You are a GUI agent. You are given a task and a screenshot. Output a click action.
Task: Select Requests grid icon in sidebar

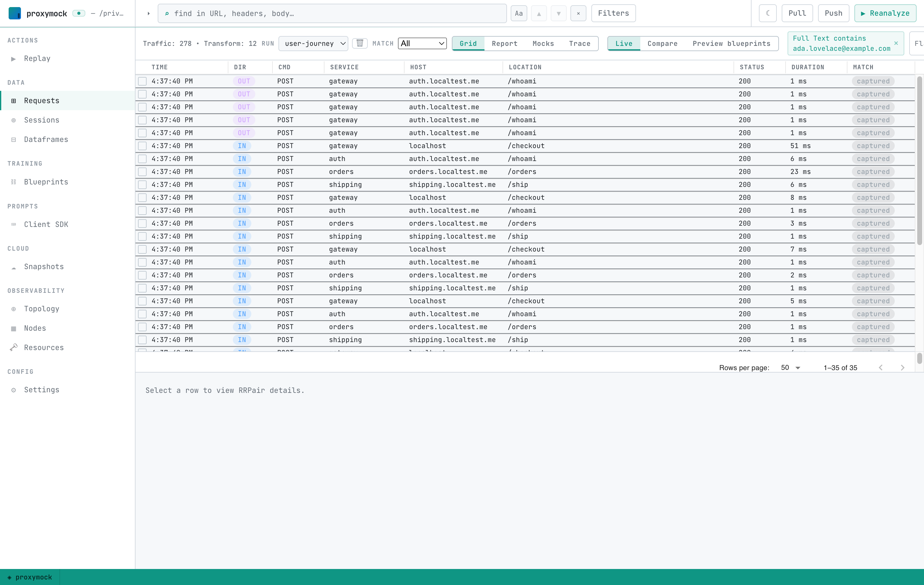[x=14, y=101]
